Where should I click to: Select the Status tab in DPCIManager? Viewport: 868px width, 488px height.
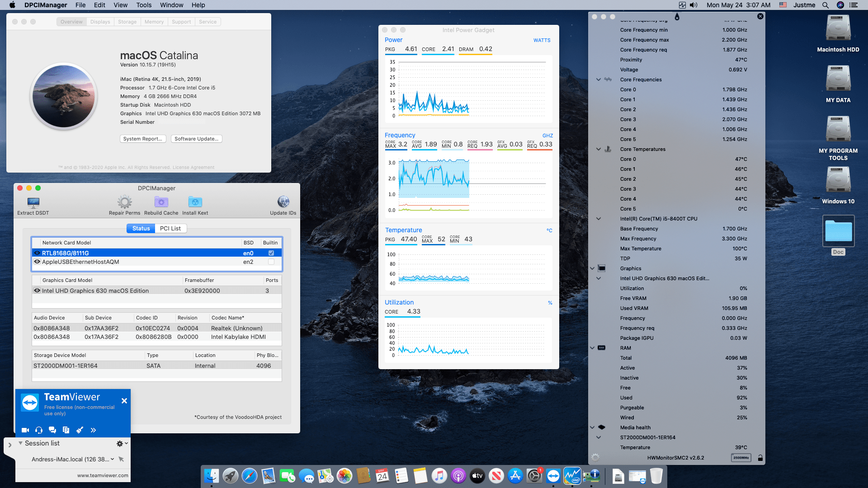coord(141,229)
